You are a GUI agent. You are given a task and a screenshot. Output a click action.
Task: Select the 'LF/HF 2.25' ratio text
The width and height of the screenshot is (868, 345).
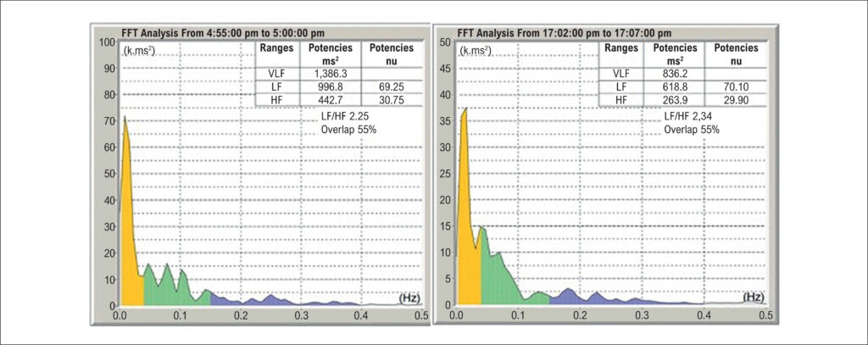point(346,117)
